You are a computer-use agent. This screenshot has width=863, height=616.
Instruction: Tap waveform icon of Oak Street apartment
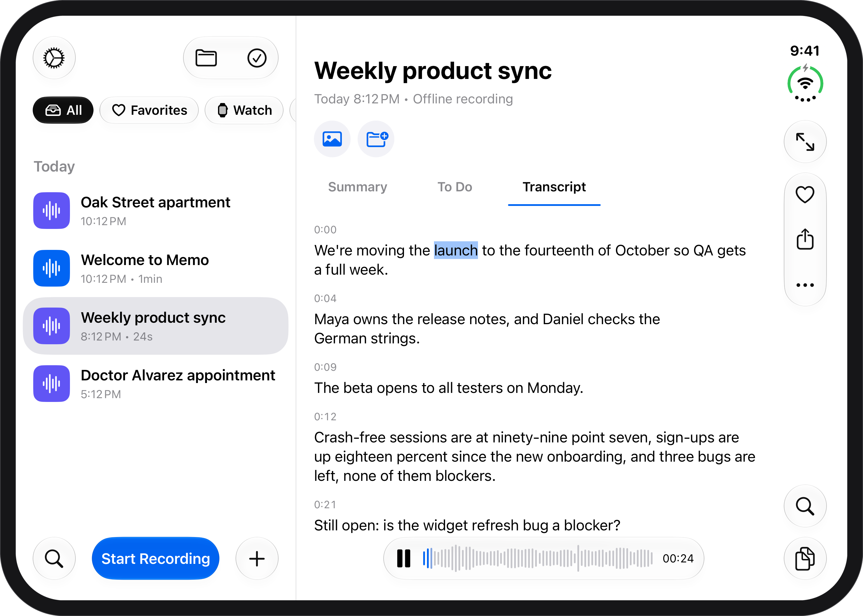(x=52, y=211)
